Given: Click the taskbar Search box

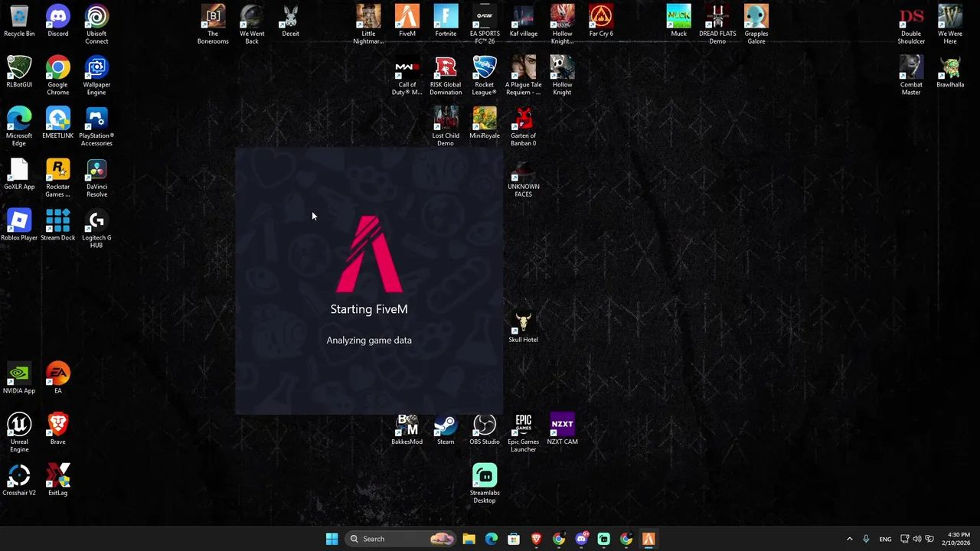Looking at the screenshot, I should point(401,539).
